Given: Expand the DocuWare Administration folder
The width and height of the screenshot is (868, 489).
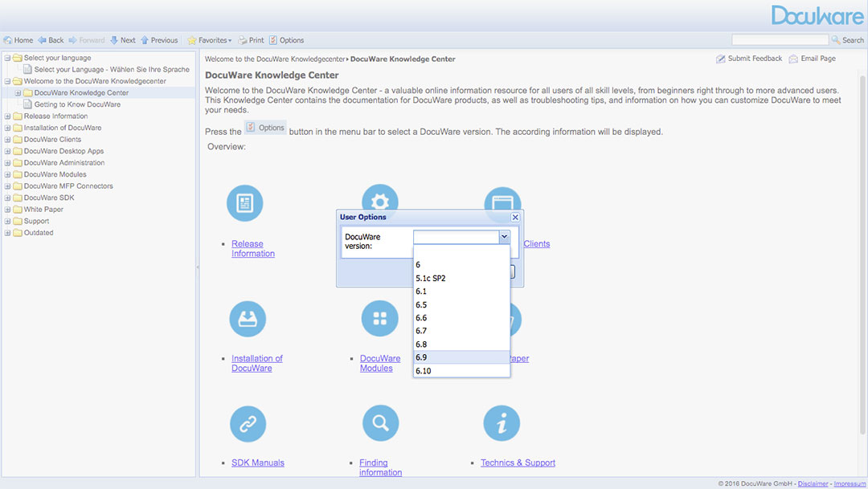Looking at the screenshot, I should 7,163.
